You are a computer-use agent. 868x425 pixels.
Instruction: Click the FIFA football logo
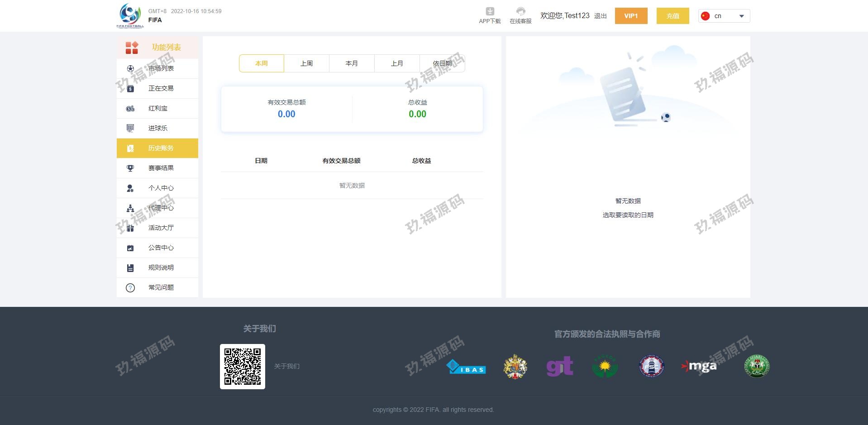point(130,16)
